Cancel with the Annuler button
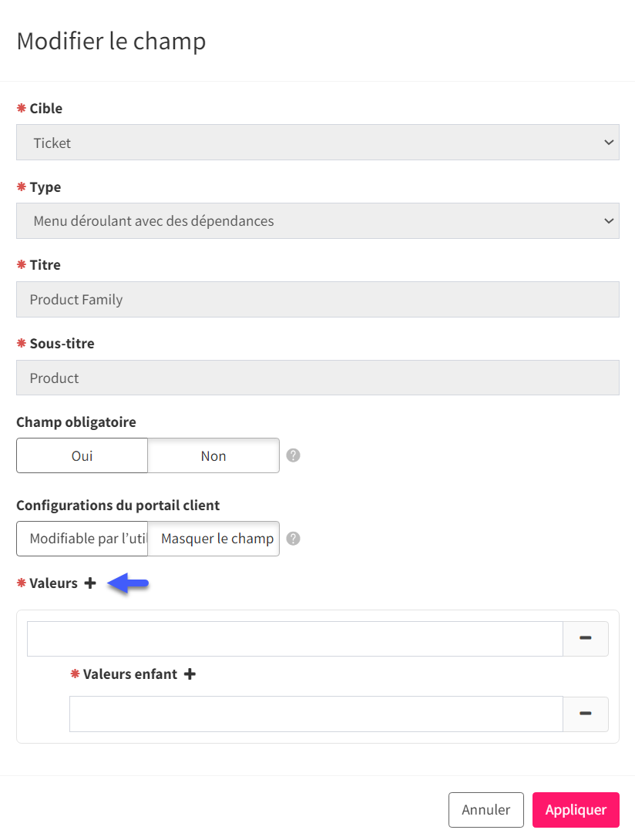 click(x=486, y=810)
